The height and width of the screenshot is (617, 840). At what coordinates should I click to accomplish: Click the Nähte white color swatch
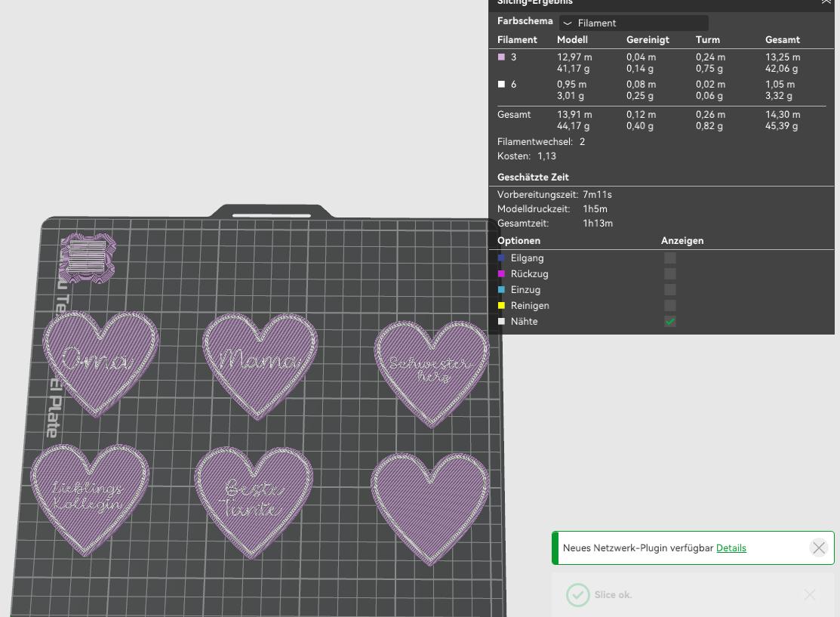coord(501,322)
